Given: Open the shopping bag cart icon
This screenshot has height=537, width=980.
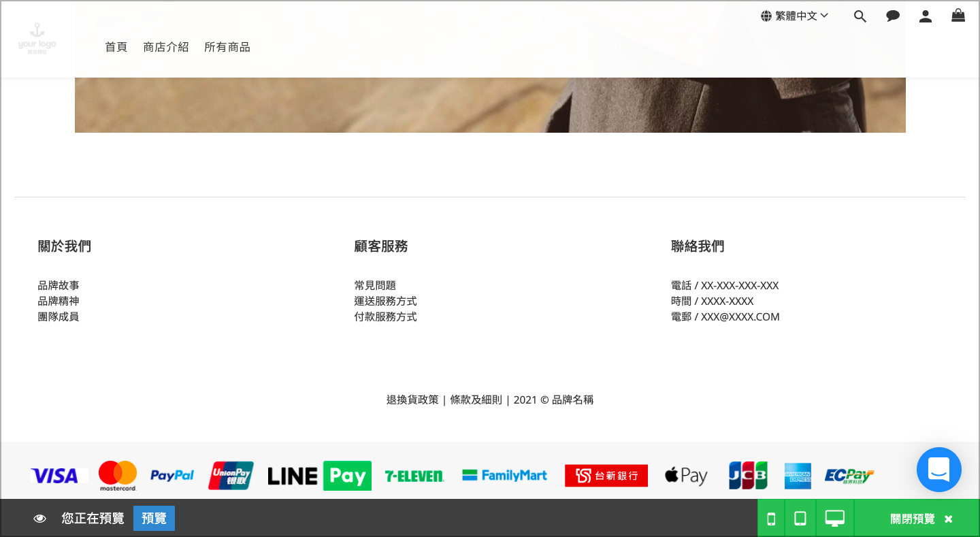Looking at the screenshot, I should point(958,15).
